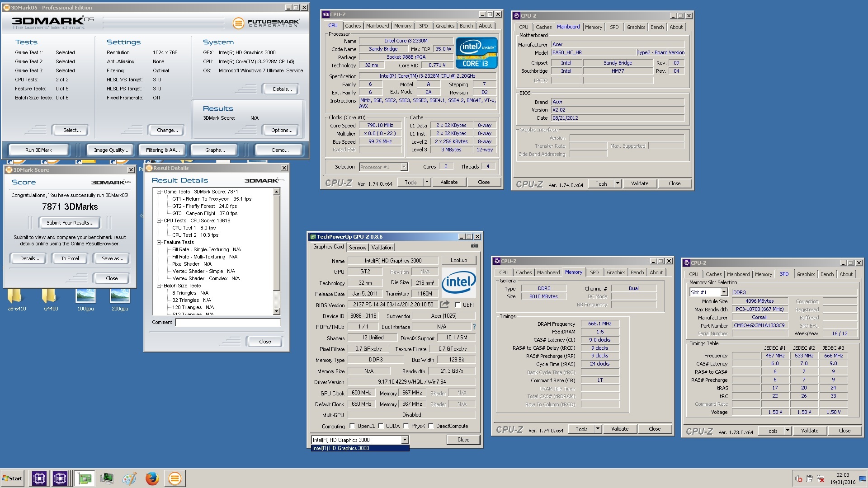Click the Intel logo in GPU-Z
868x488 pixels.
(458, 282)
